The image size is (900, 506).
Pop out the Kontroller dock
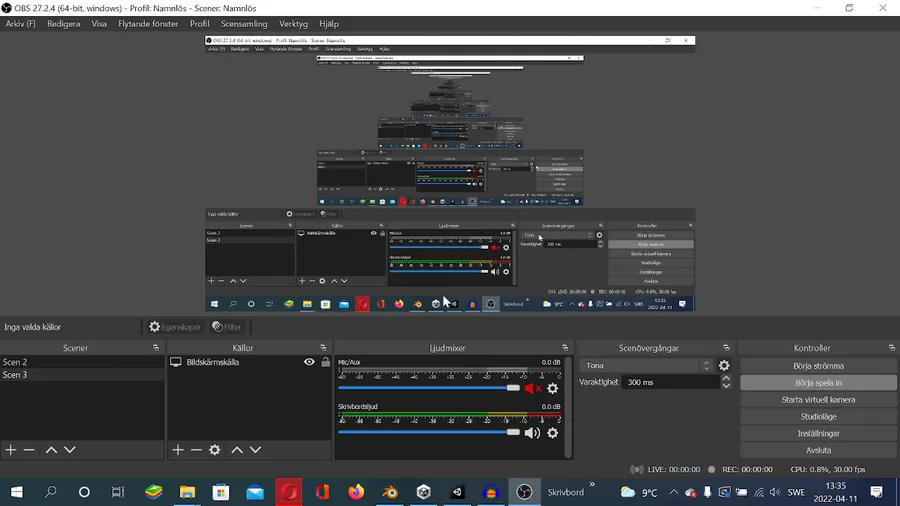891,348
